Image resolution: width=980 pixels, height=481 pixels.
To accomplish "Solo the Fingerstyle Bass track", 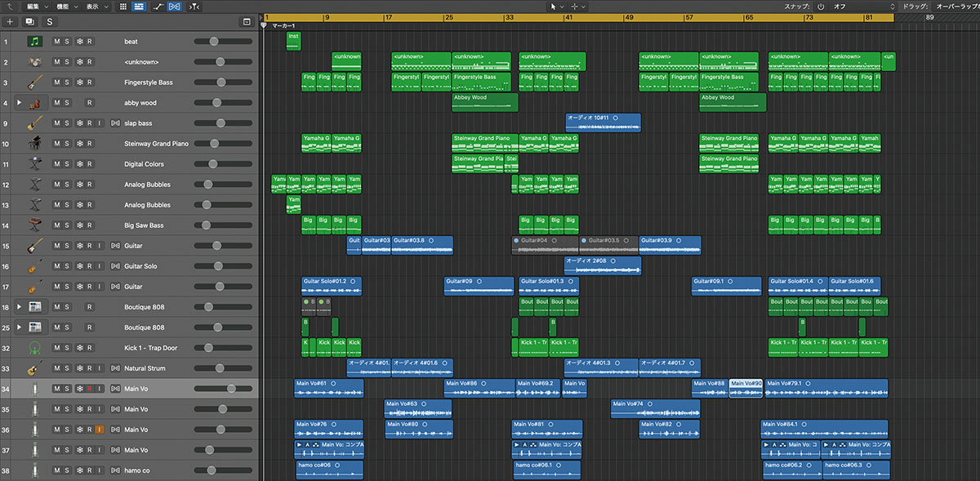I will [68, 82].
